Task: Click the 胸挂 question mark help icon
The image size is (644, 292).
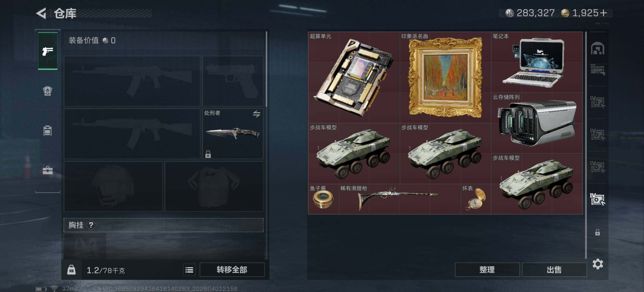Action: tap(91, 225)
